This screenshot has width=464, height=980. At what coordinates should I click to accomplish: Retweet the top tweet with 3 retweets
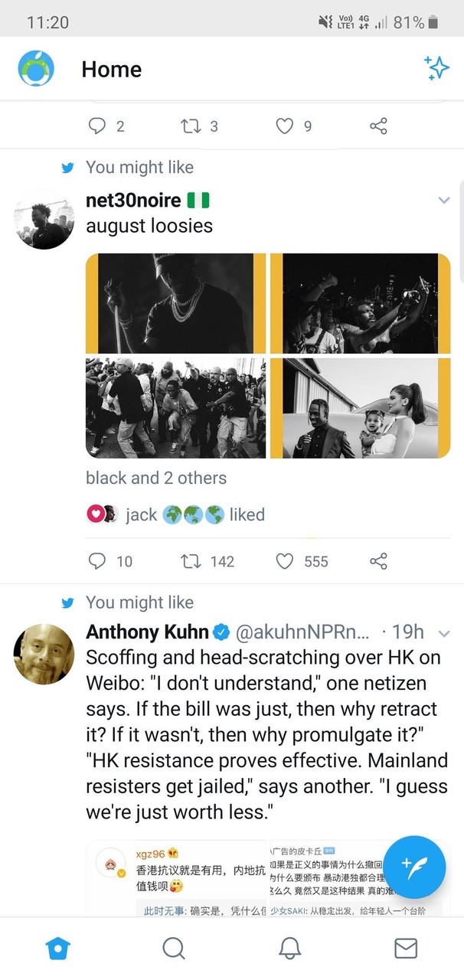(189, 126)
